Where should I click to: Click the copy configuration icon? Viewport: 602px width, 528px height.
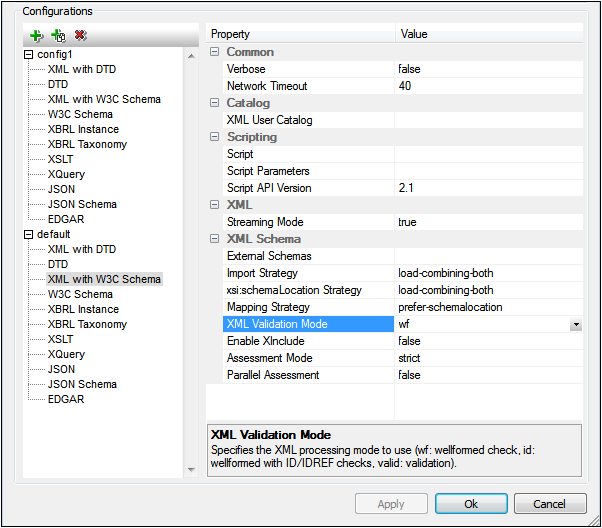(x=59, y=35)
